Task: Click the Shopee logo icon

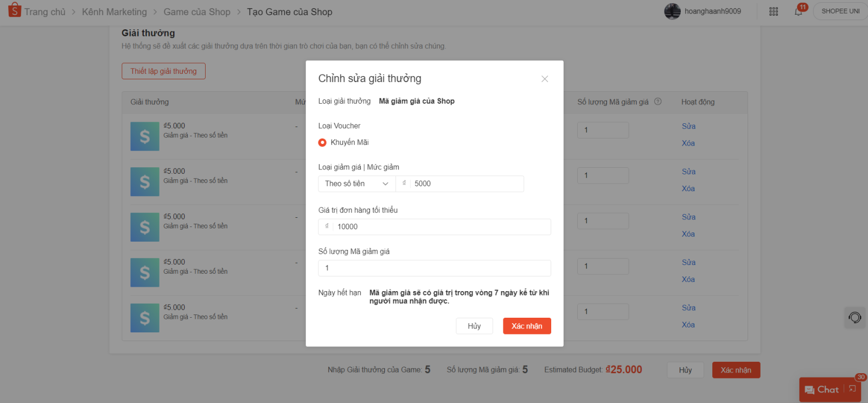Action: (15, 10)
